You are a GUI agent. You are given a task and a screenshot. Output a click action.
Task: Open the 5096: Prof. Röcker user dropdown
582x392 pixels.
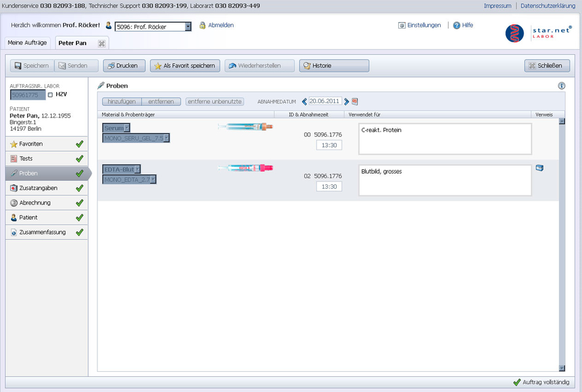(x=188, y=27)
